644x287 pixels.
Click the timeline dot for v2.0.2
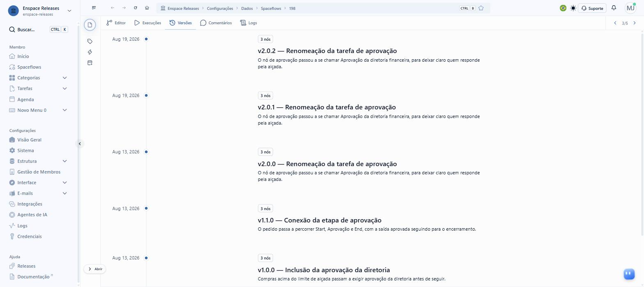coord(146,39)
